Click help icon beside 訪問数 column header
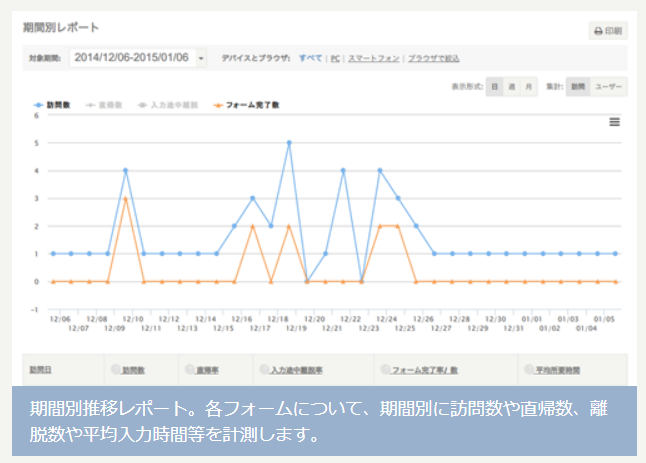The width and height of the screenshot is (646, 463). pyautogui.click(x=116, y=369)
